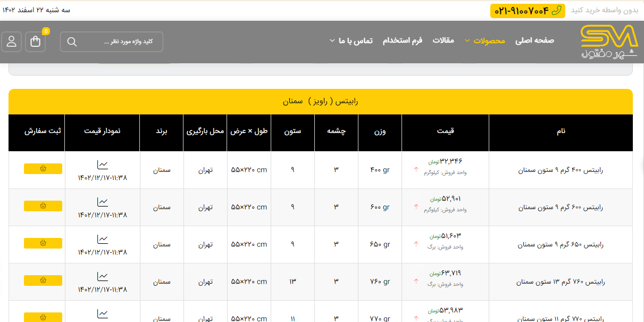Order the 650 gram rabitz via basket button
Image resolution: width=644 pixels, height=322 pixels.
pyautogui.click(x=43, y=243)
